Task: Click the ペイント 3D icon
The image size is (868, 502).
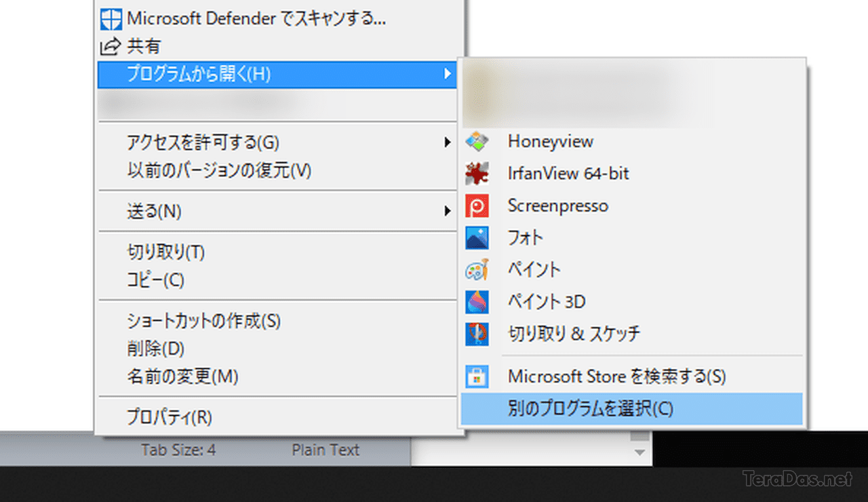Action: coord(477,302)
